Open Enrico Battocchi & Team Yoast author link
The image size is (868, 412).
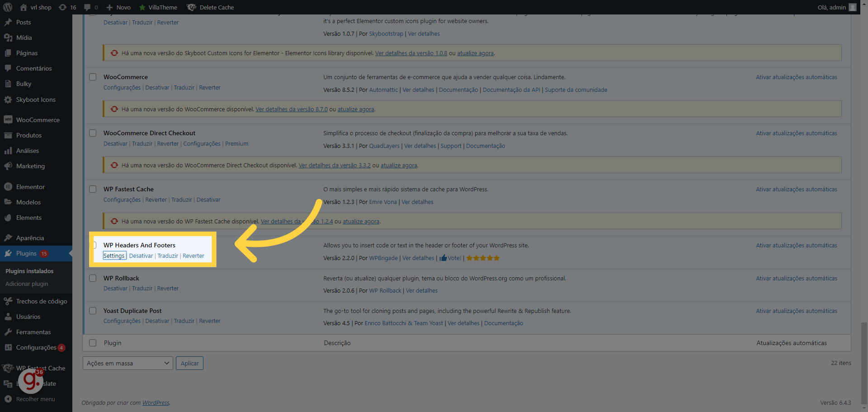coord(404,323)
